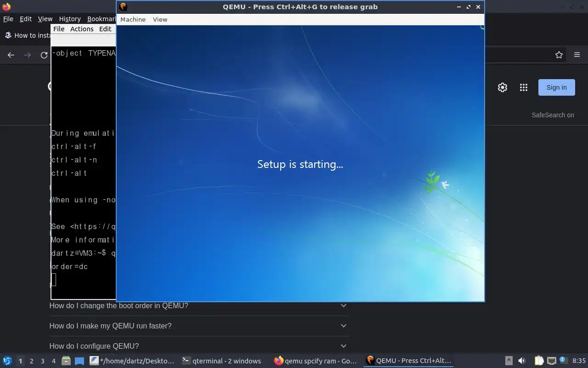Viewport: 588px width, 368px height.
Task: Click the QEMU window title bar icon
Action: point(123,6)
